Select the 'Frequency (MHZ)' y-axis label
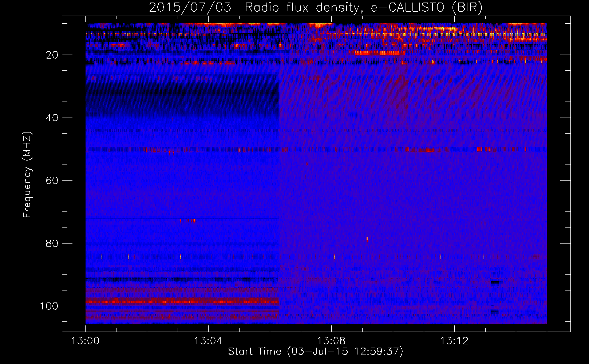Image resolution: width=589 pixels, height=364 pixels. click(27, 175)
